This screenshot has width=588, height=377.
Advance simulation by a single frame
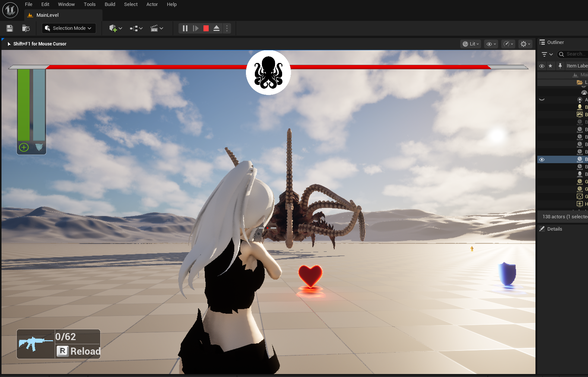point(196,28)
